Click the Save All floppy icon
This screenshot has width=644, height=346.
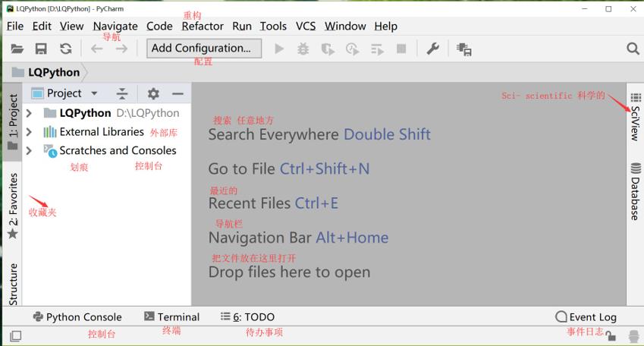(x=41, y=49)
